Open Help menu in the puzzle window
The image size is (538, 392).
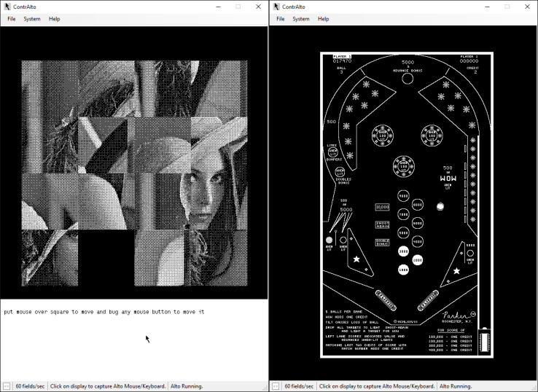(54, 19)
